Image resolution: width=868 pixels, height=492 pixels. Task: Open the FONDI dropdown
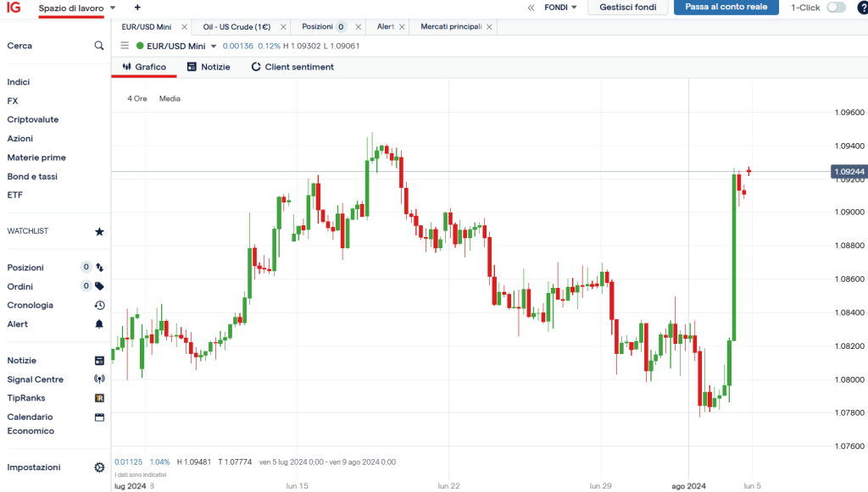[x=560, y=7]
